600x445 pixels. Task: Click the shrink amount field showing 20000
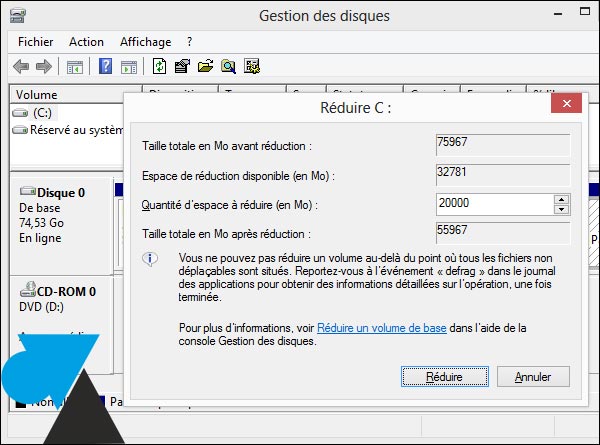coord(494,204)
